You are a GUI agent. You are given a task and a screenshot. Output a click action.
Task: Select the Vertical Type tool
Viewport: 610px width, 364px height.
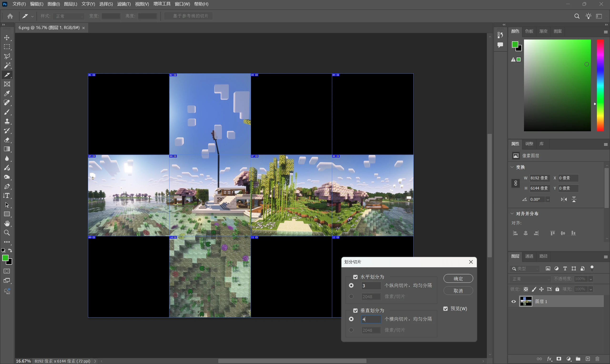coord(7,196)
